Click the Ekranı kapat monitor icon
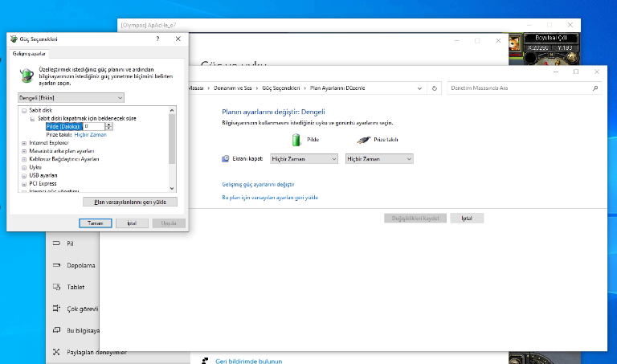Screen dimensions: 617x364 (x=226, y=158)
